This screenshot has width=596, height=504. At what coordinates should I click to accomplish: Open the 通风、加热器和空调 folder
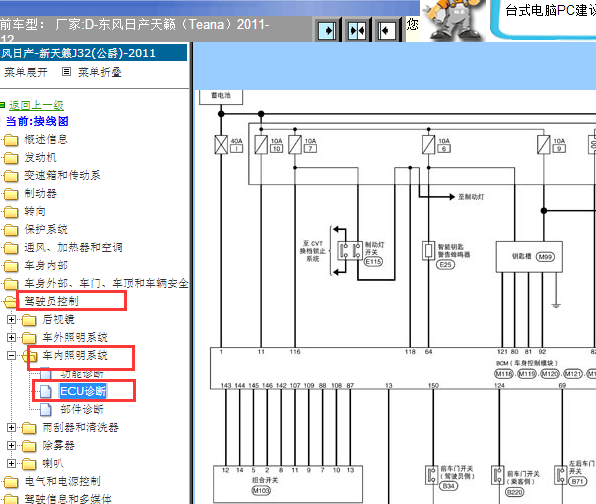click(x=73, y=247)
